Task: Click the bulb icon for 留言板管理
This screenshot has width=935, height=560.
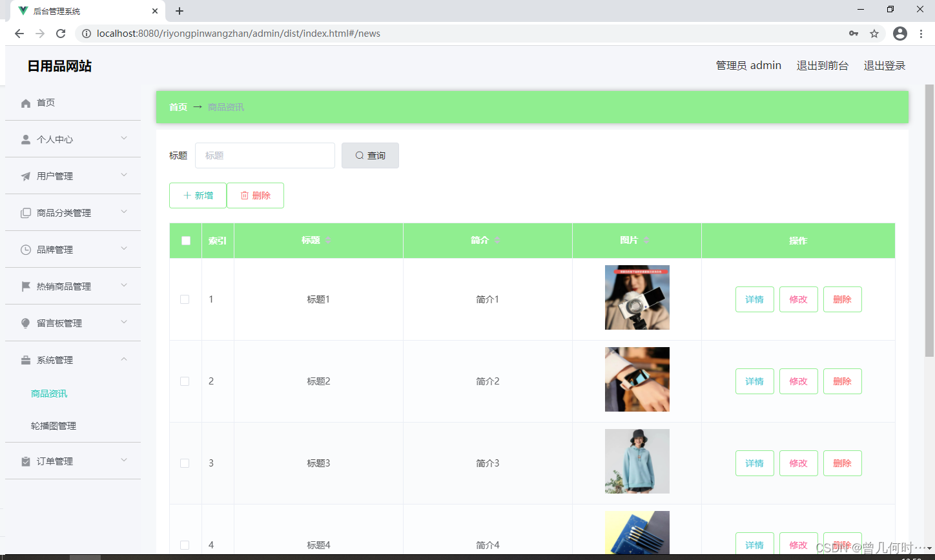Action: [x=26, y=323]
